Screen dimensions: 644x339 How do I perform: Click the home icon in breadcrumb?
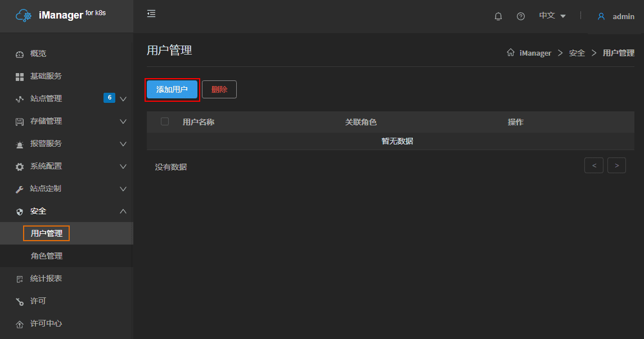pyautogui.click(x=511, y=53)
